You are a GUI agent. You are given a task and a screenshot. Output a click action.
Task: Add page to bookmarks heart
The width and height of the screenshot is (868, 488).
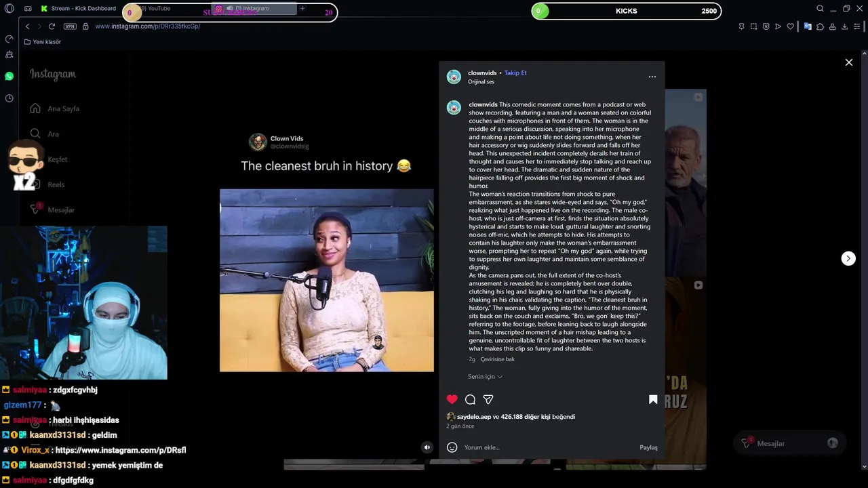pyautogui.click(x=790, y=26)
